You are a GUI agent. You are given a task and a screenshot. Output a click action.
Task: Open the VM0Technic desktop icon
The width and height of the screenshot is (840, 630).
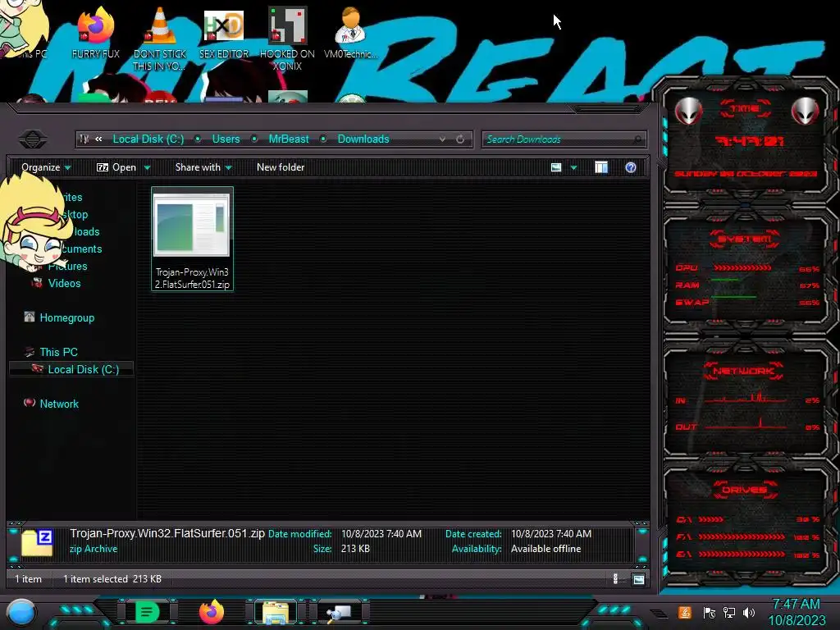coord(350,32)
